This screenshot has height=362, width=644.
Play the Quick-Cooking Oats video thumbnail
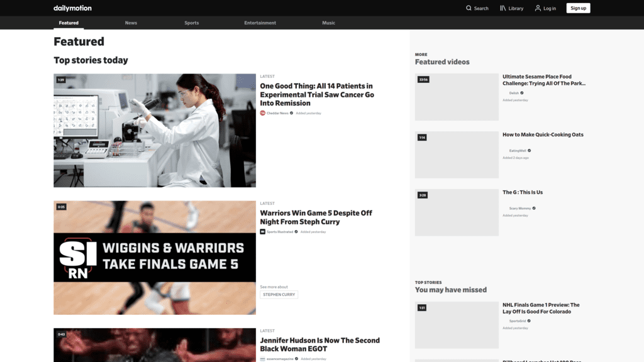[457, 155]
